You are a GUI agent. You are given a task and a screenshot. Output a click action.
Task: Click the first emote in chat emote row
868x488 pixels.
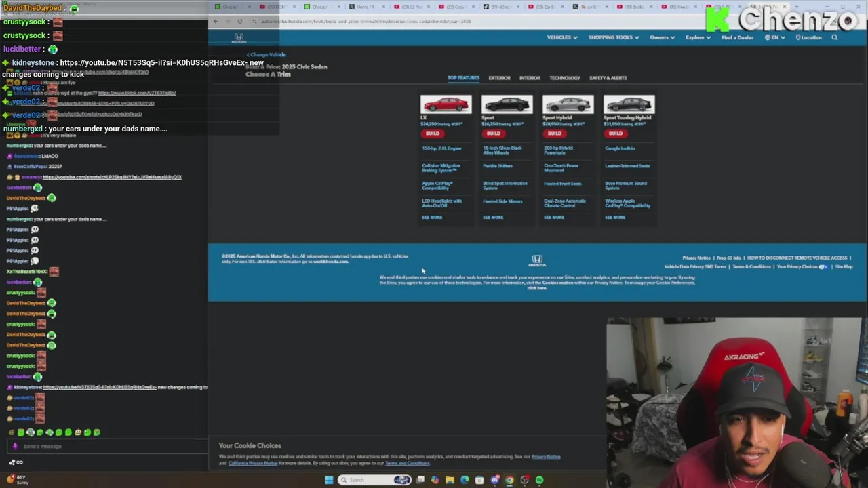[12, 432]
